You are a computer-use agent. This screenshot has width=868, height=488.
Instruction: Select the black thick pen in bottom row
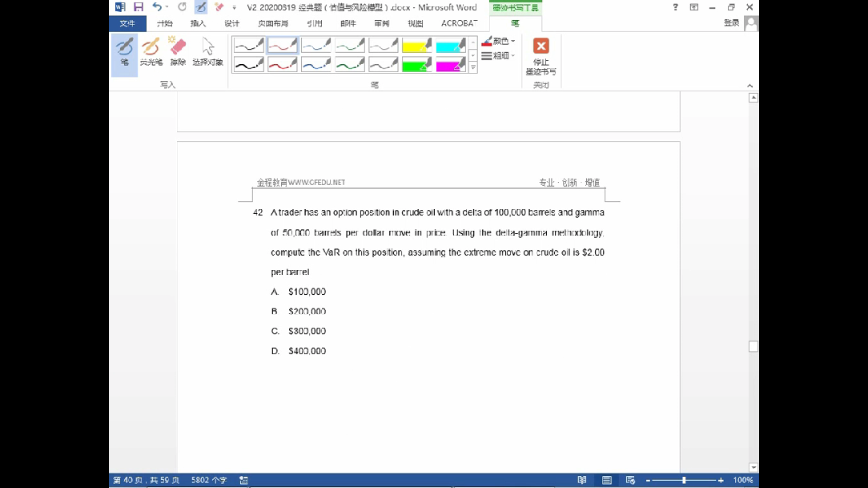coord(249,65)
